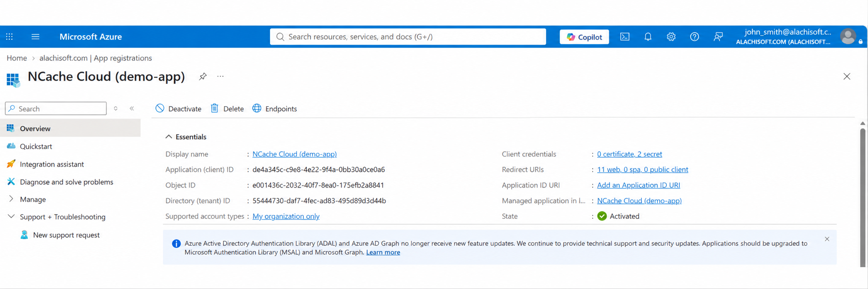Click the NCache Cloud app grid icon
This screenshot has height=289, width=868.
click(x=13, y=79)
